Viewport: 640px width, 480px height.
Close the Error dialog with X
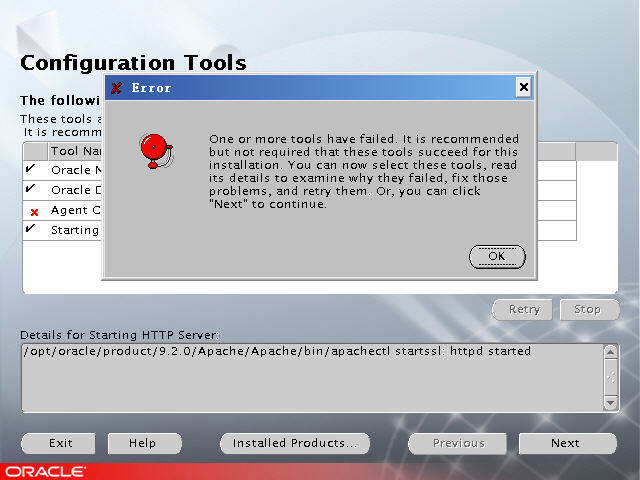(x=524, y=87)
